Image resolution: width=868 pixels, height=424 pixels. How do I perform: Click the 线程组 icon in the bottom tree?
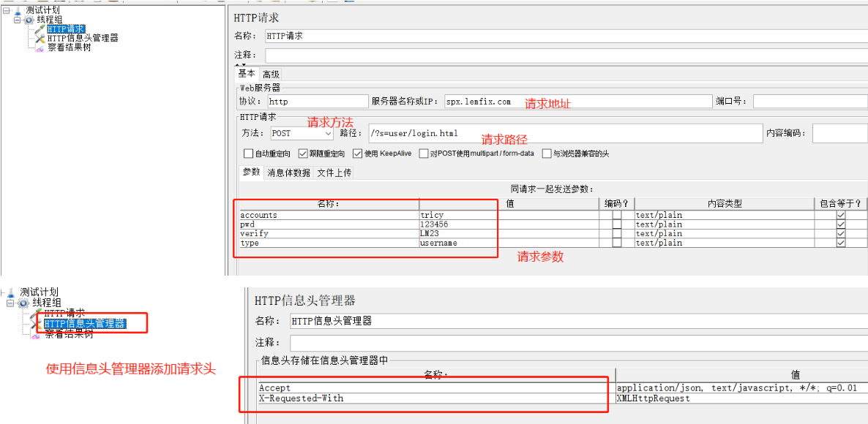pos(23,302)
